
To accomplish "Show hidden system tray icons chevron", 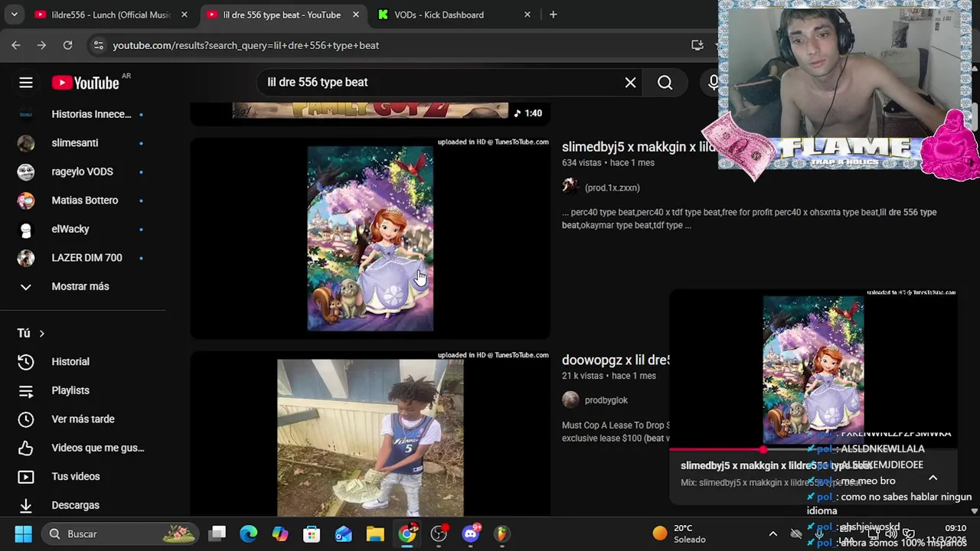I will tap(773, 534).
